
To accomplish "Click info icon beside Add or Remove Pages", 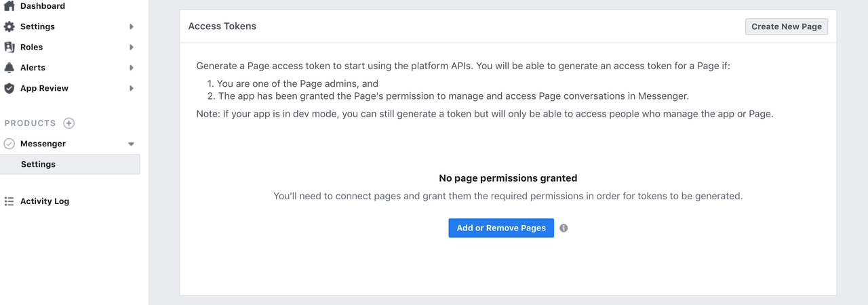I will (x=564, y=228).
